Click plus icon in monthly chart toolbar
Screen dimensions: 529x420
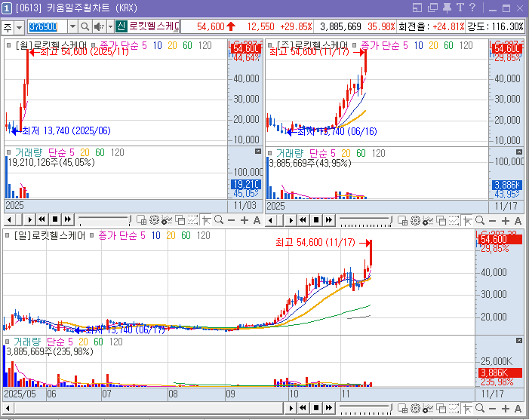pos(245,220)
